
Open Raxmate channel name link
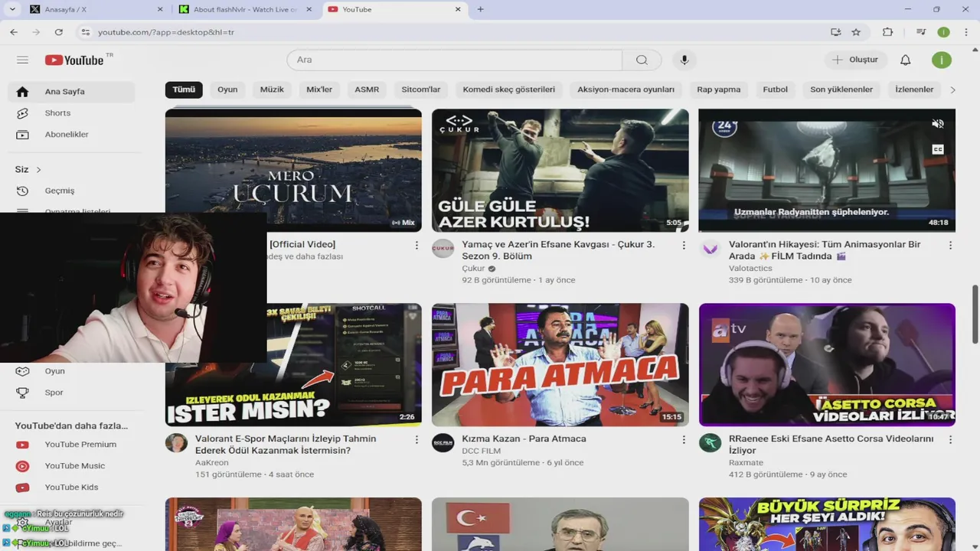point(746,463)
